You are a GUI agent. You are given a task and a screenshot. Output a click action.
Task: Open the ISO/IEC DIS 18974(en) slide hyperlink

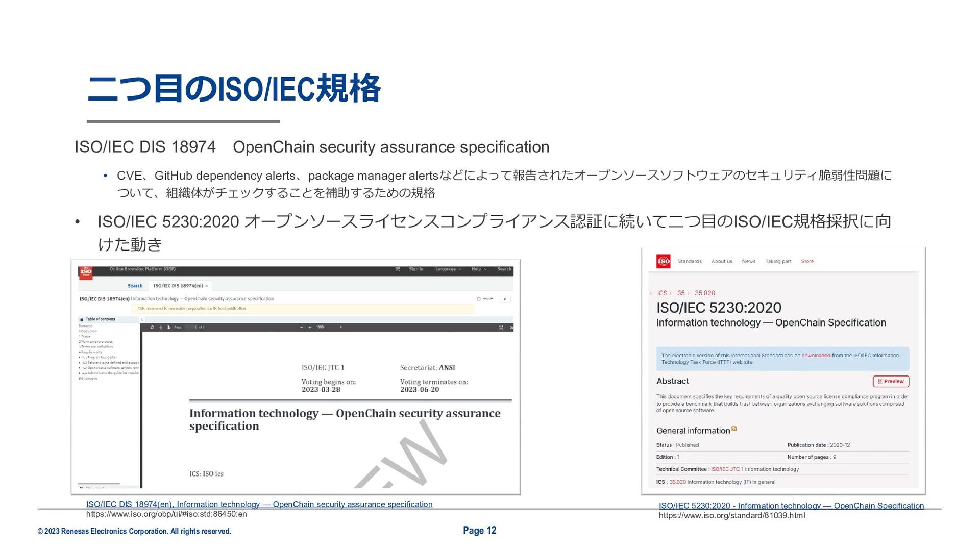[259, 504]
